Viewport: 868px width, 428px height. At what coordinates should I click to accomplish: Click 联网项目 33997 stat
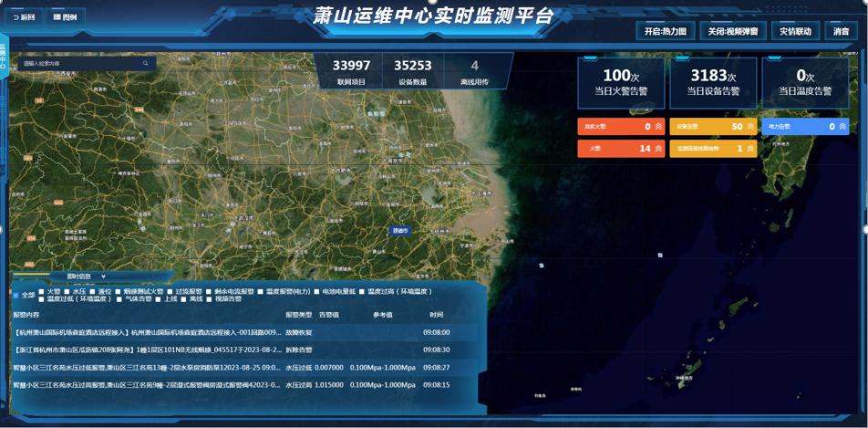click(x=351, y=71)
